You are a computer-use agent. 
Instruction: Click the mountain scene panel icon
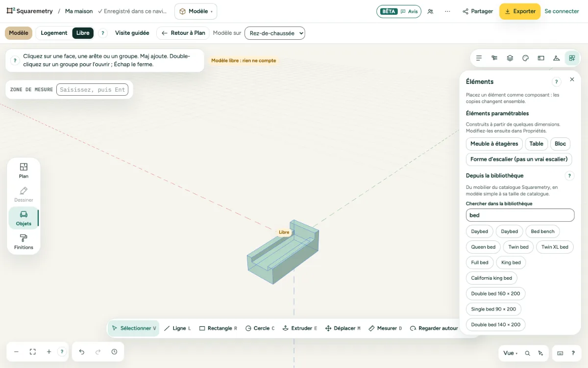tap(556, 58)
